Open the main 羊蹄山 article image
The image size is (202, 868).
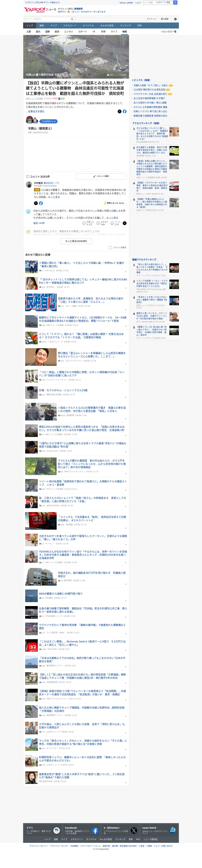[x=76, y=57]
